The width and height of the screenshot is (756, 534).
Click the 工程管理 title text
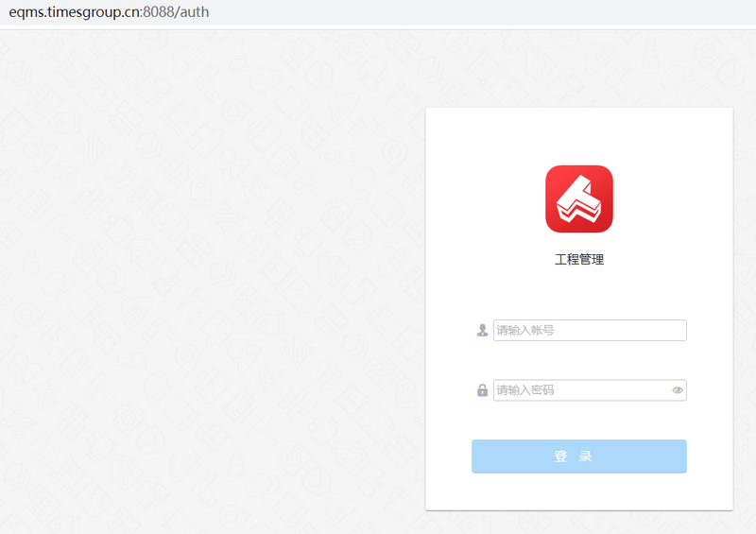pyautogui.click(x=579, y=260)
